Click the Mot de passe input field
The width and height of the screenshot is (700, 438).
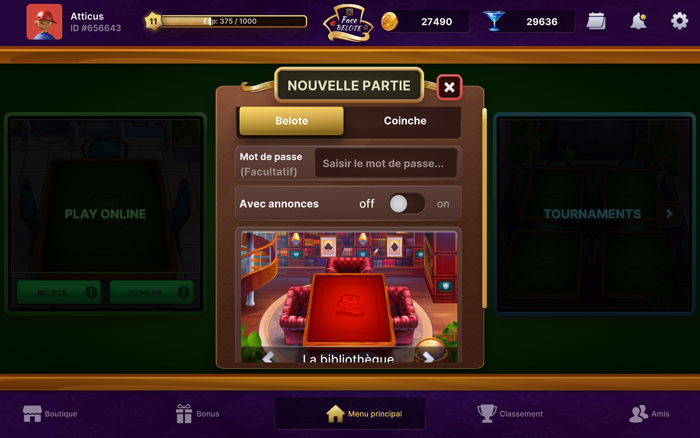coord(386,163)
